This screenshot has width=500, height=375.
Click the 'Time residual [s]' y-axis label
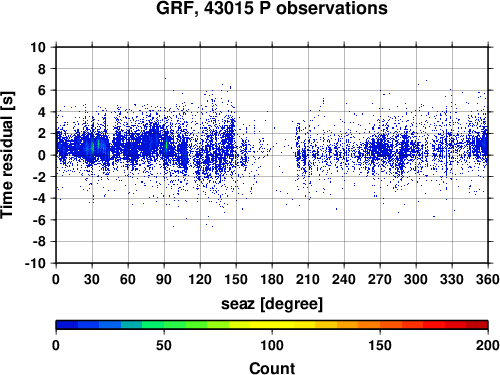(7, 155)
